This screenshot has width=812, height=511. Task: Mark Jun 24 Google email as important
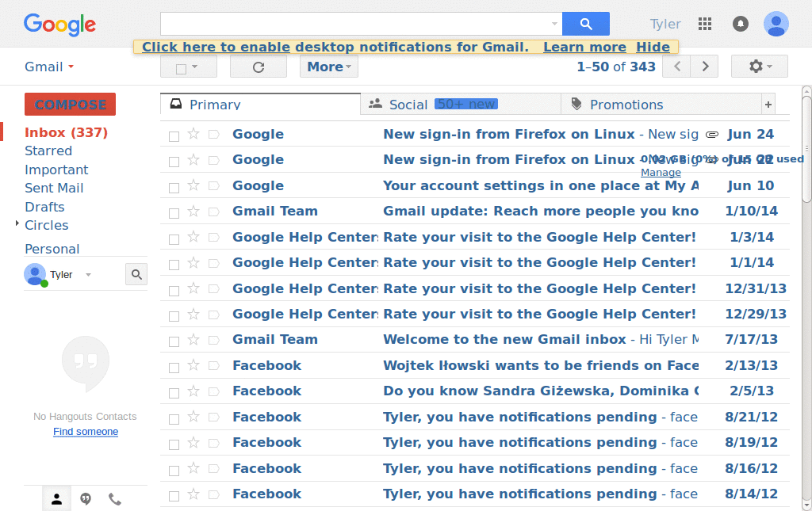tap(213, 135)
